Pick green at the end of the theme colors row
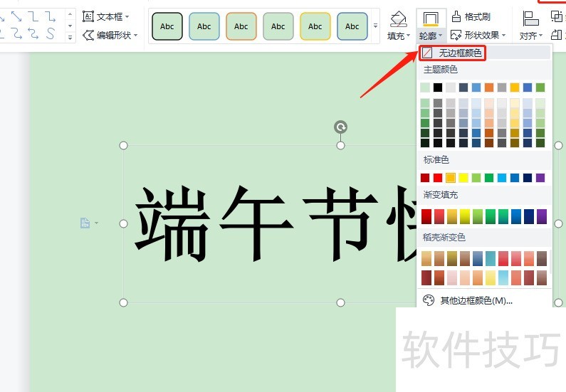The image size is (566, 392). (x=540, y=88)
